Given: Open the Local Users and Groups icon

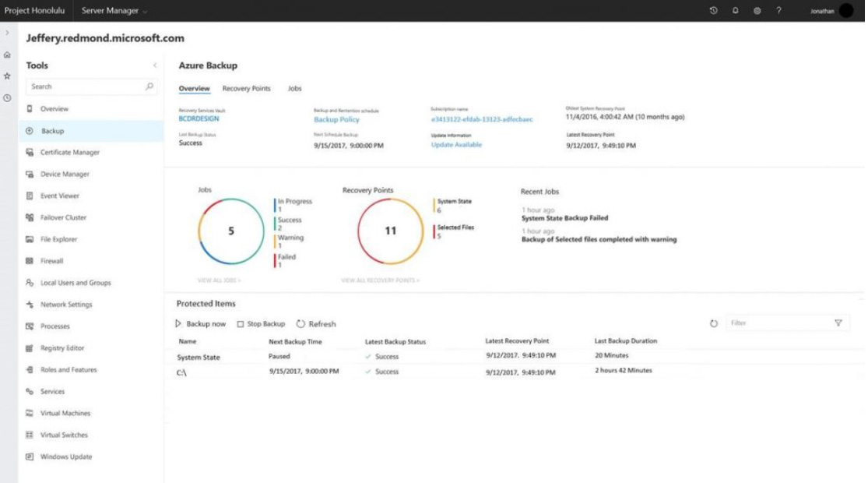Looking at the screenshot, I should point(30,283).
